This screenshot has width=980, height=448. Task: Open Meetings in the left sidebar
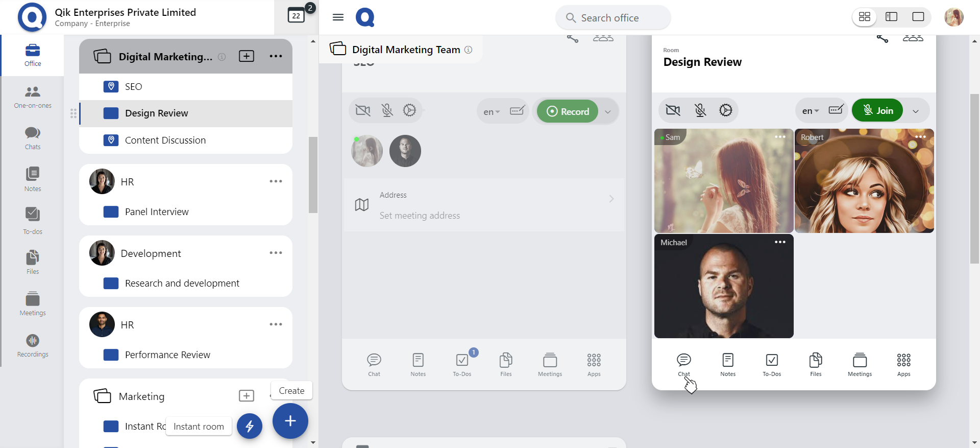tap(33, 304)
